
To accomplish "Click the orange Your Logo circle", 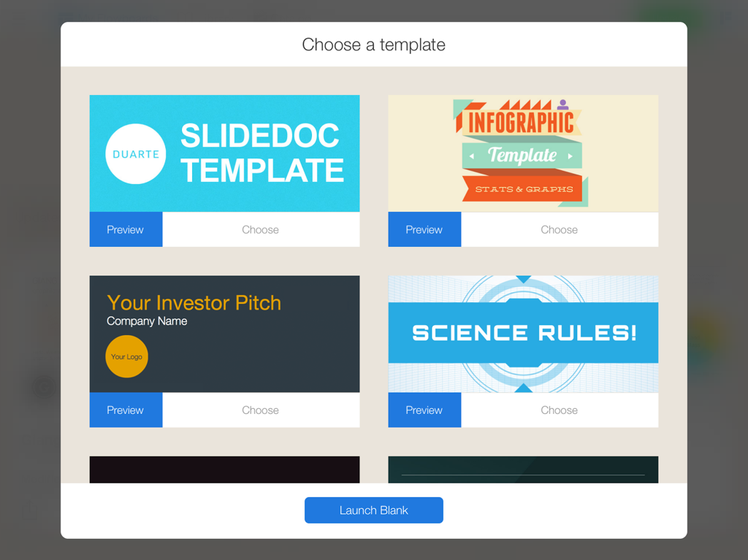I will [x=127, y=356].
